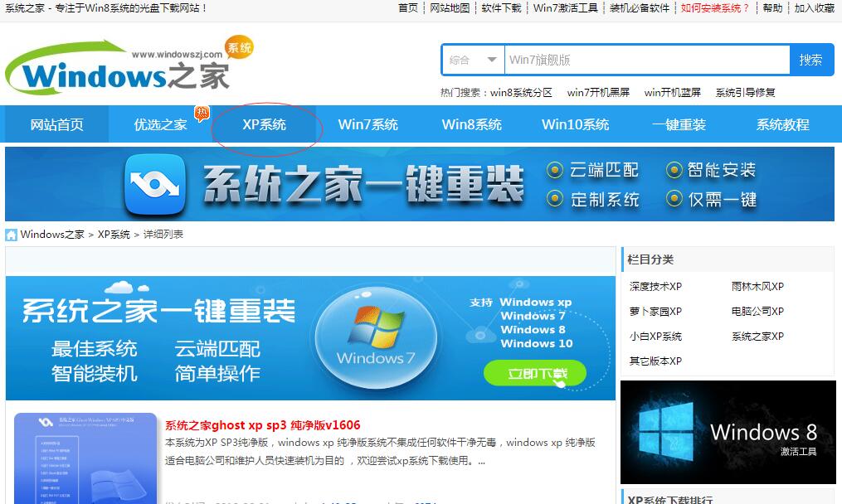
Task: Click the Win7旗舰版 search input field
Action: [x=646, y=61]
